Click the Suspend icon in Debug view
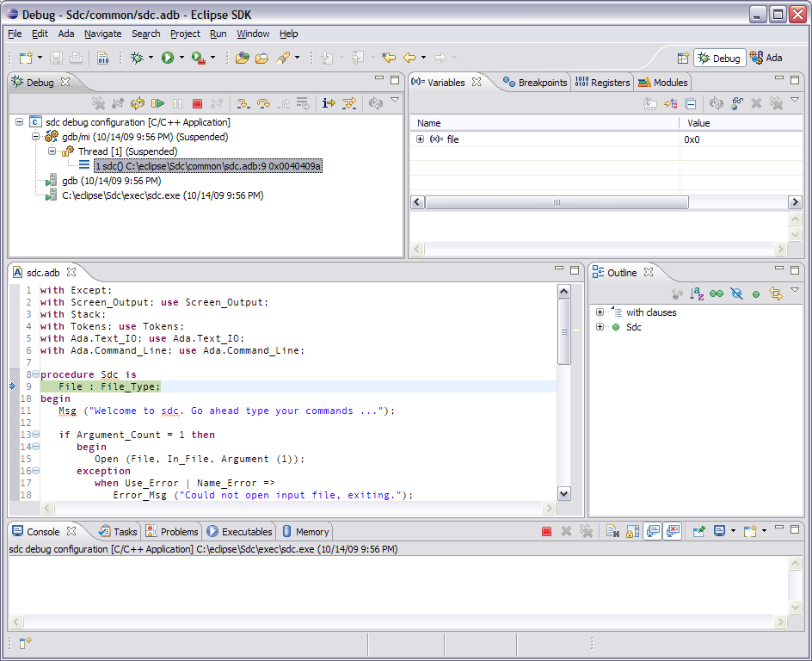This screenshot has height=661, width=812. [177, 103]
